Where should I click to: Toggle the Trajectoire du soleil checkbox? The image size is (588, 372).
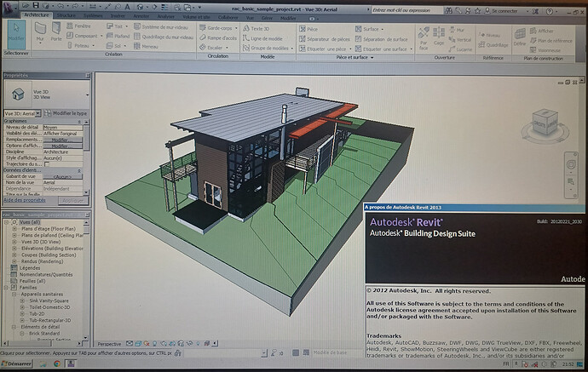tap(47, 164)
